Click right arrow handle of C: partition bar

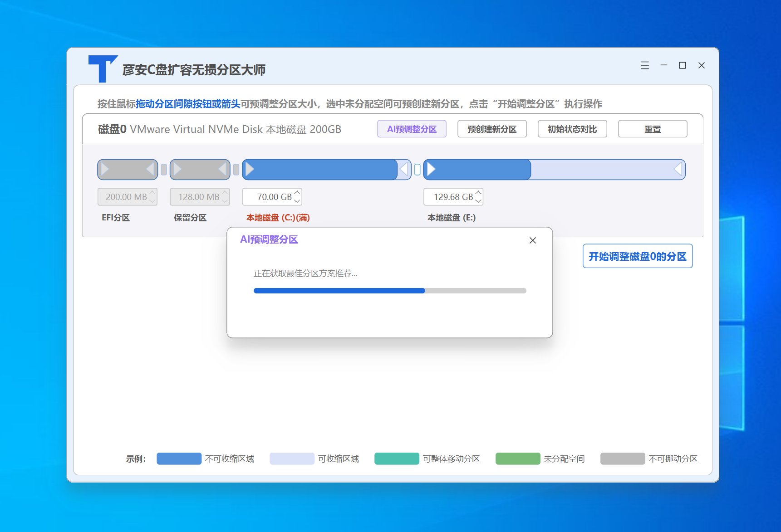point(403,169)
